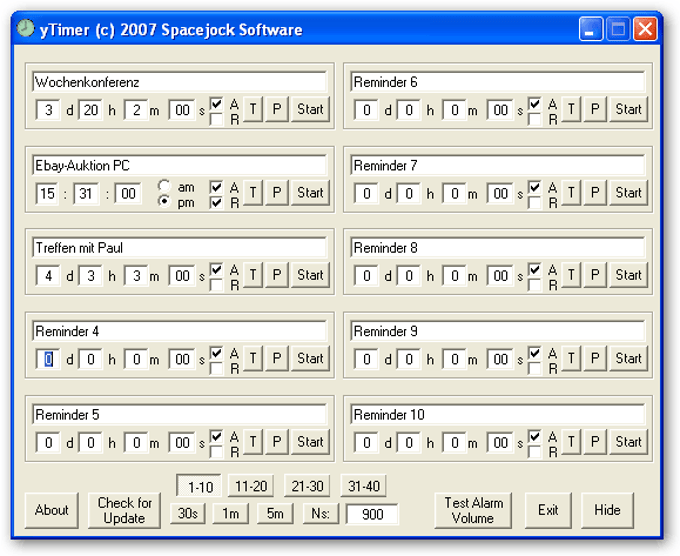Click Check for Update button
The width and height of the screenshot is (680, 556).
coord(124,510)
